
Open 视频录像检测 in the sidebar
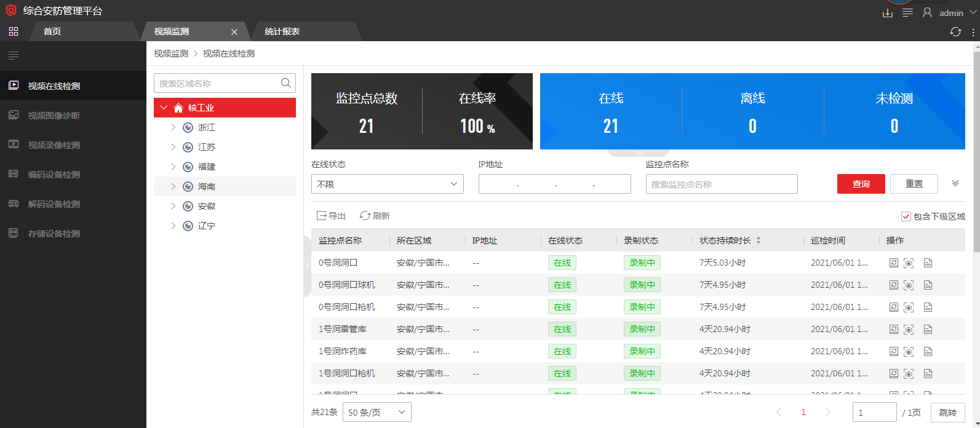coord(73,145)
